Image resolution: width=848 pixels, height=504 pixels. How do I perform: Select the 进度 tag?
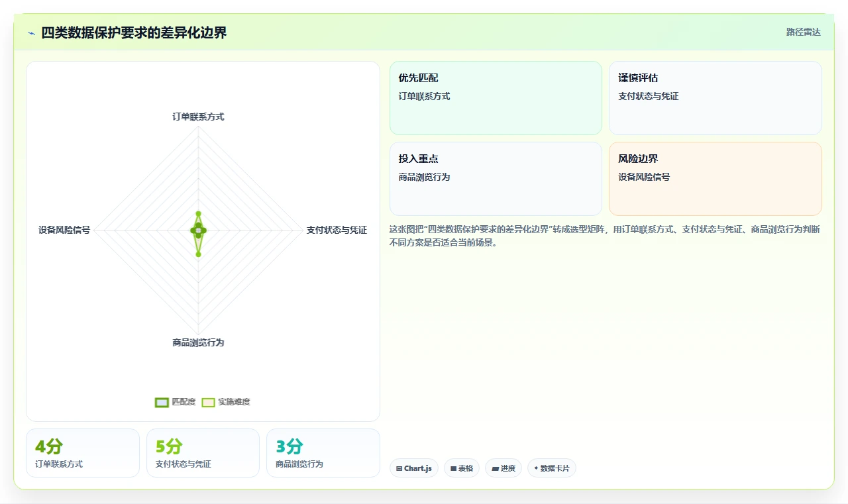(503, 468)
